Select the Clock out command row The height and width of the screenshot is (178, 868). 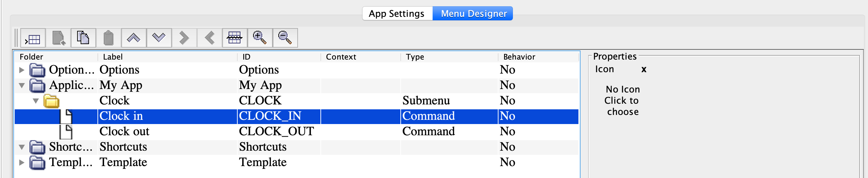124,131
